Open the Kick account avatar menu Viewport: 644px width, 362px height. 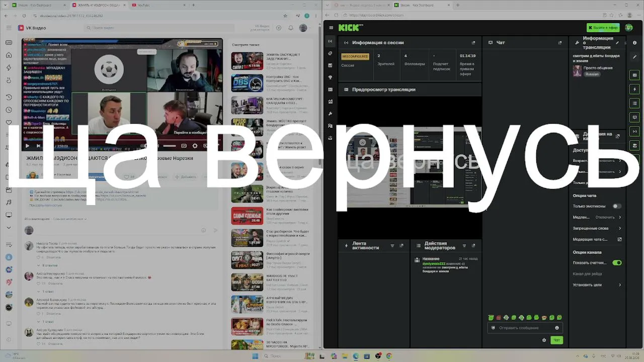(x=628, y=28)
